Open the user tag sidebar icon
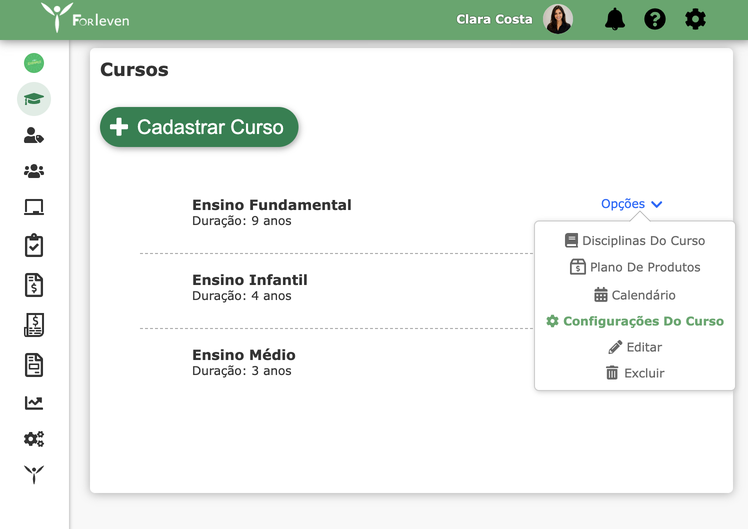748x529 pixels. point(34,135)
